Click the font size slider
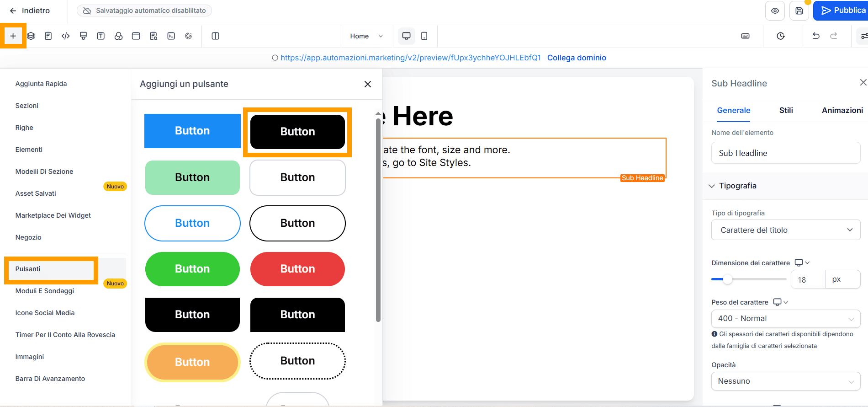 click(748, 279)
